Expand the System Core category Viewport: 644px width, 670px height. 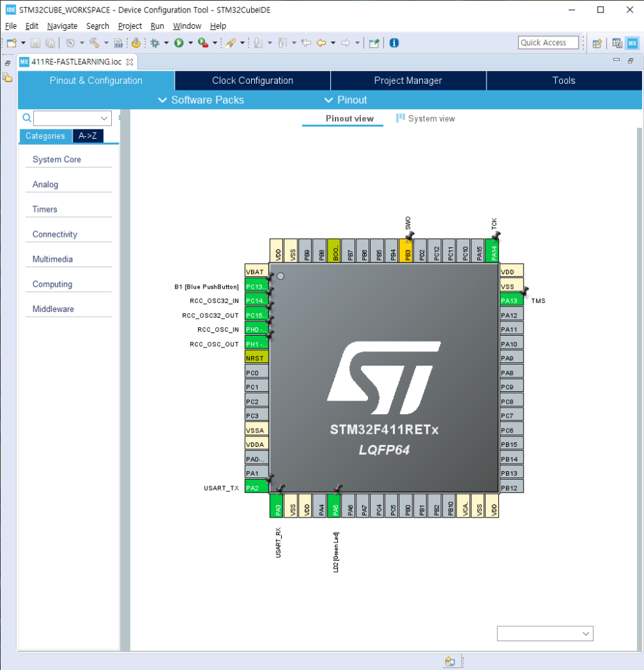pos(57,160)
